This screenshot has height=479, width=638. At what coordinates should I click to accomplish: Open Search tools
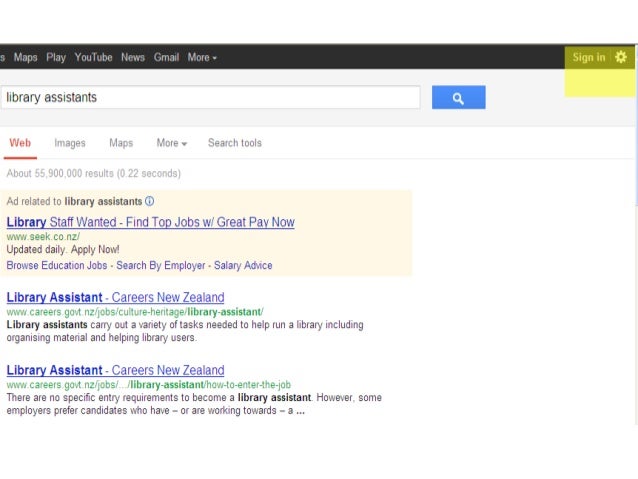pos(235,143)
